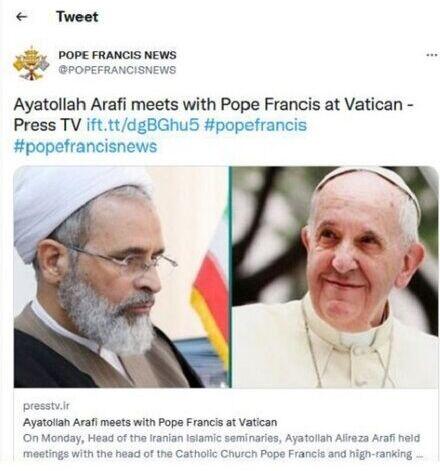The image size is (440, 471).
Task: Open the POPE FRANCIS NEWS display name
Action: pyautogui.click(x=117, y=55)
